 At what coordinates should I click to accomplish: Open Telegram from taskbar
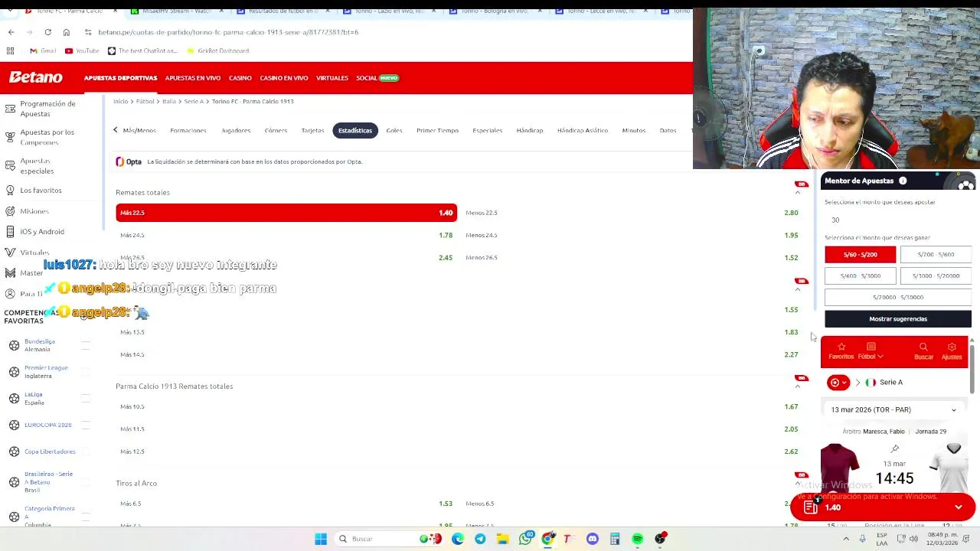coord(480,539)
